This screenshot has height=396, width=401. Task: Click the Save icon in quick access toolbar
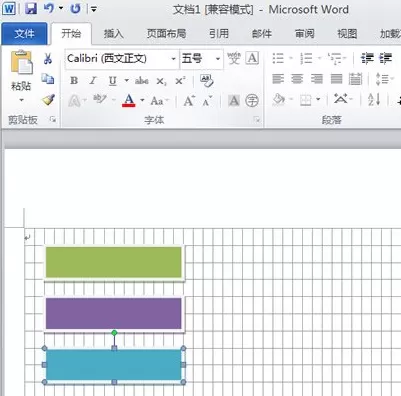coord(31,8)
